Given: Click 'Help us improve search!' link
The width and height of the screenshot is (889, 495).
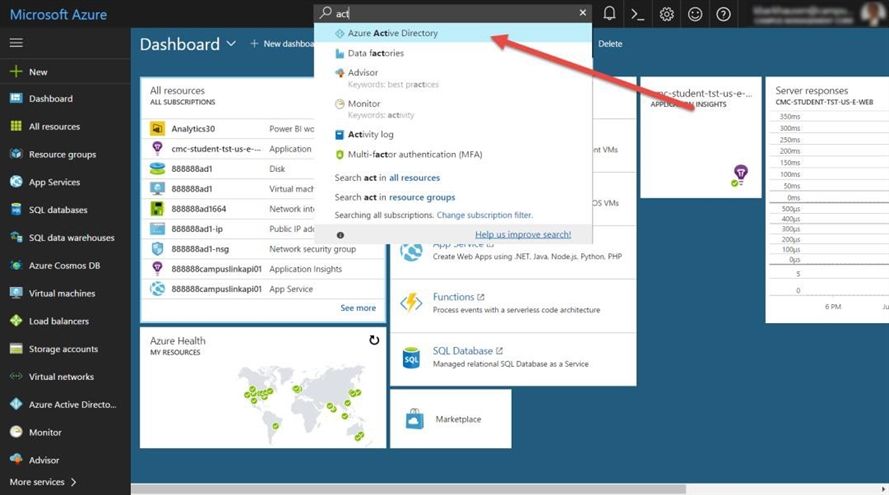Looking at the screenshot, I should tap(523, 234).
